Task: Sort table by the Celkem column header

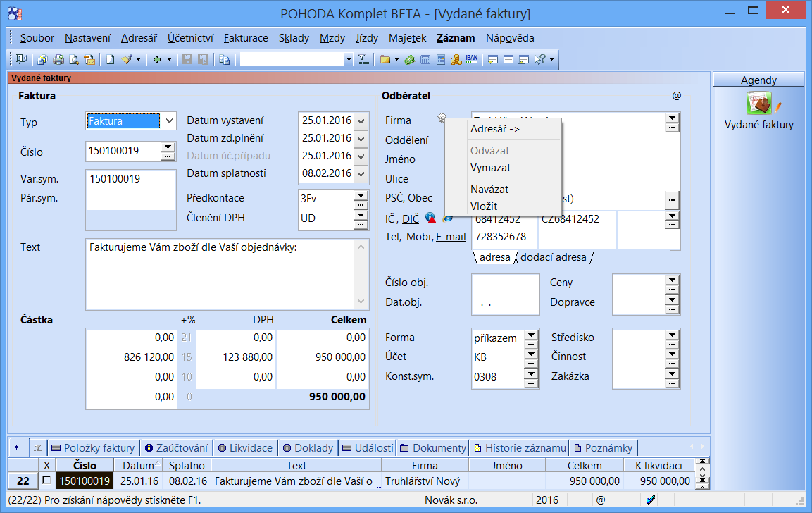Action: click(584, 465)
